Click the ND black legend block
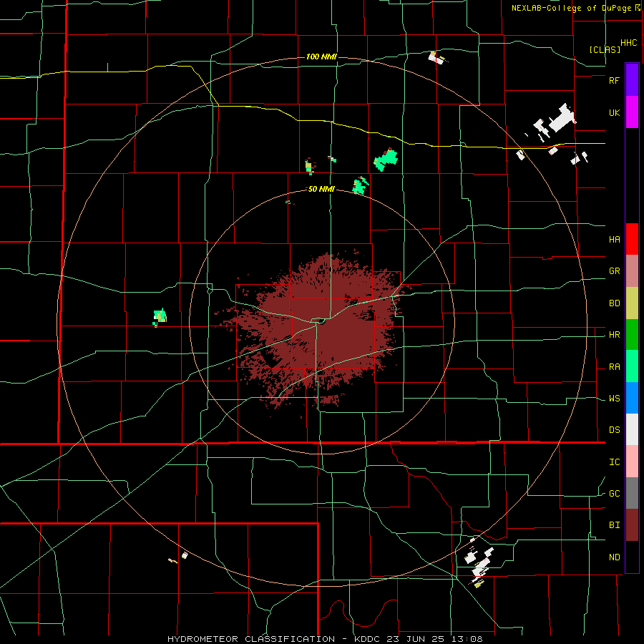The image size is (644, 644). pos(632,557)
